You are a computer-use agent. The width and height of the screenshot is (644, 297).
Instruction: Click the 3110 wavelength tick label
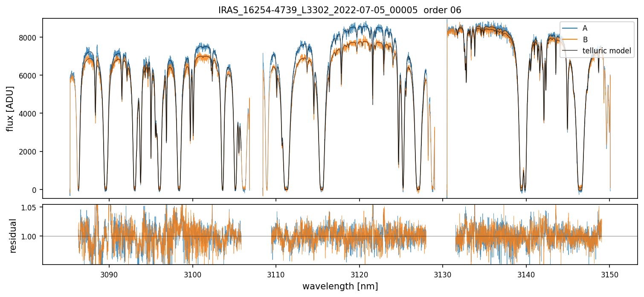click(x=276, y=274)
